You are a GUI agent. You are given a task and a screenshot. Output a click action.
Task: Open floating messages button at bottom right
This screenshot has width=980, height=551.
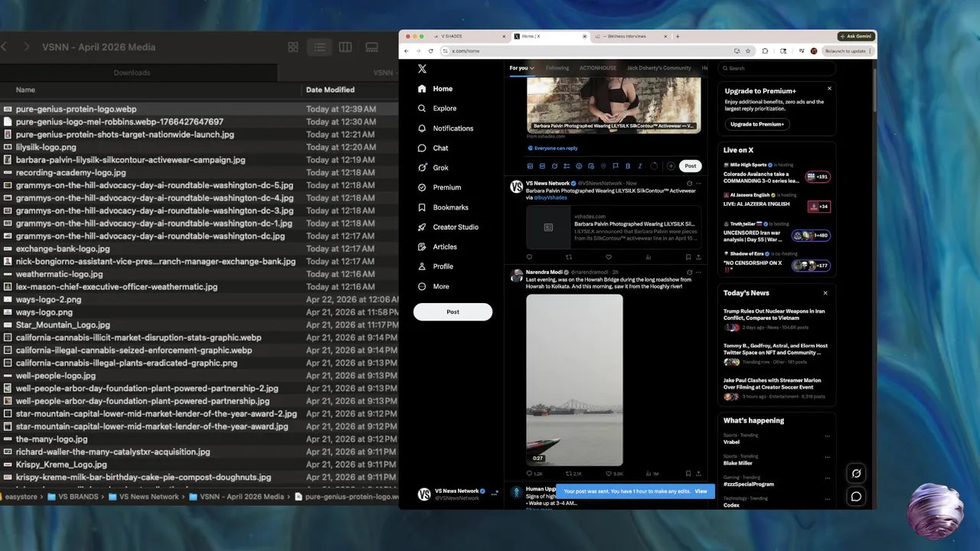tap(856, 497)
